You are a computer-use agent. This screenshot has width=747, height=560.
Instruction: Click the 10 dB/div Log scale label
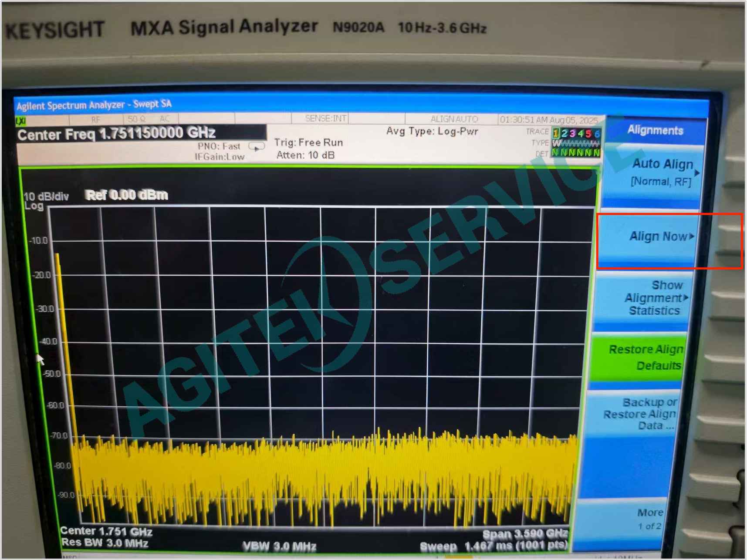(46, 201)
